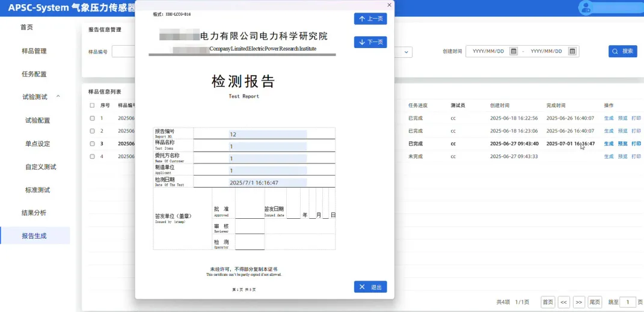Open 任务配置 in the sidebar
The width and height of the screenshot is (644, 312).
click(34, 75)
